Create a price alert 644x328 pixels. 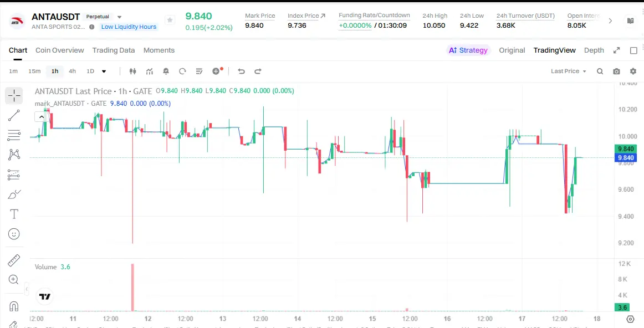166,71
